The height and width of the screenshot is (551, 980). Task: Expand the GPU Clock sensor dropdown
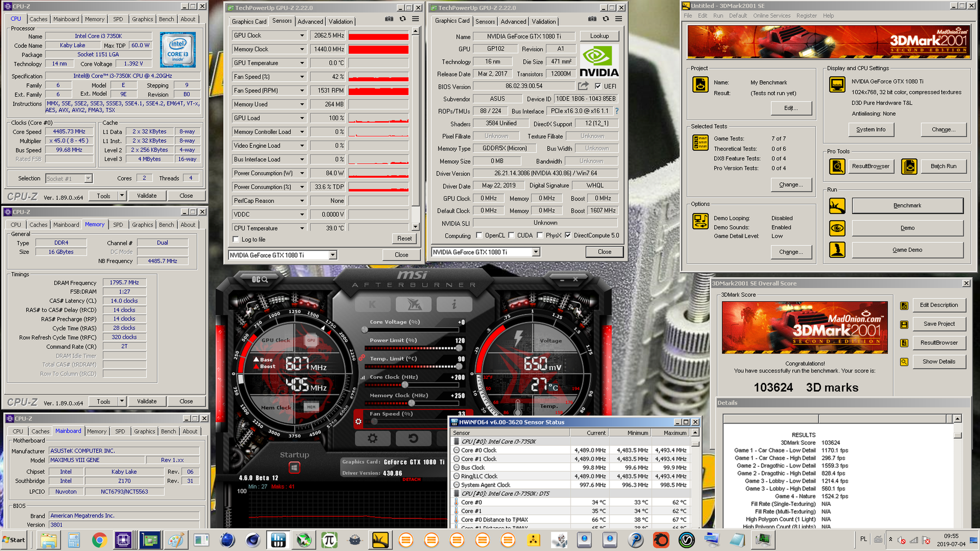[302, 35]
